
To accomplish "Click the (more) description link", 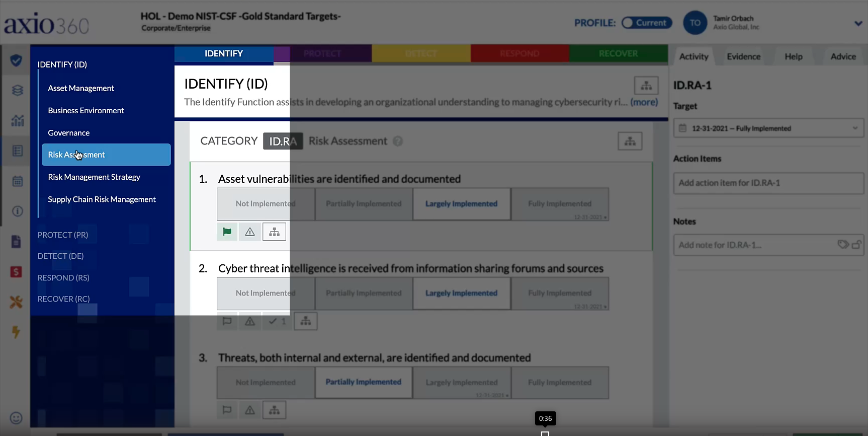I will tap(644, 102).
